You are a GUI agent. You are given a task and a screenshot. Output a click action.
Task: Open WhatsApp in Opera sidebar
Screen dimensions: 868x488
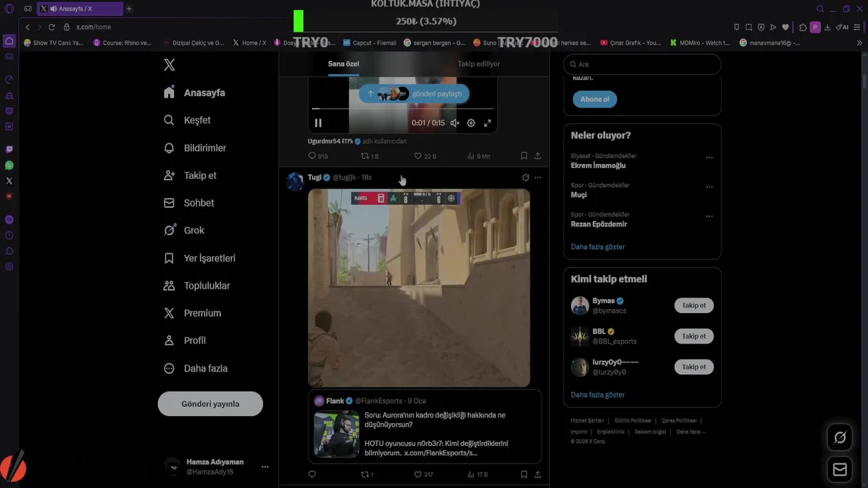9,165
